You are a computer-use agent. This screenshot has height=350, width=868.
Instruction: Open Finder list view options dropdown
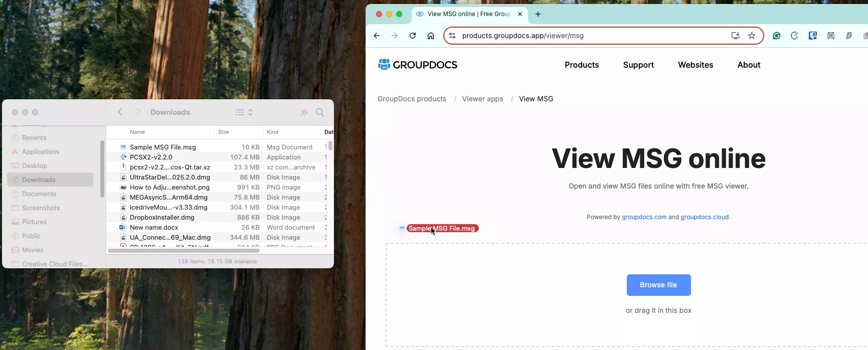pyautogui.click(x=244, y=112)
